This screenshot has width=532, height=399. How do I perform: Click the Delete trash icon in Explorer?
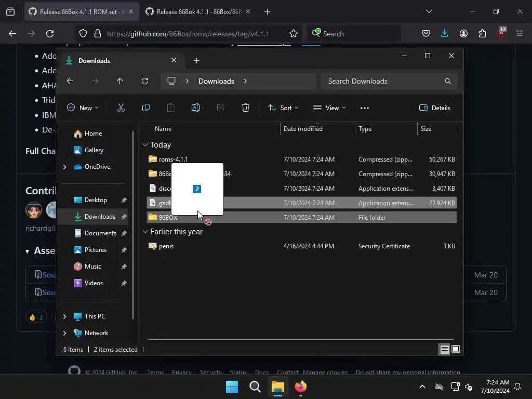(245, 108)
